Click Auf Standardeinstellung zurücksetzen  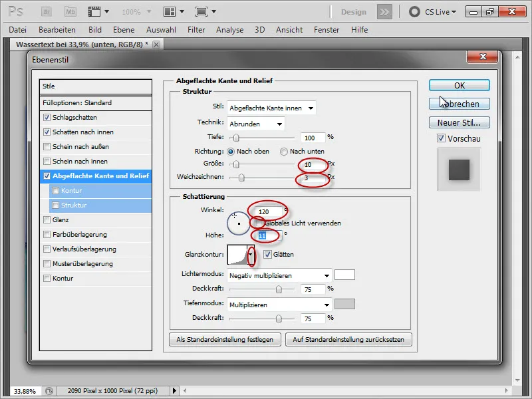point(348,339)
